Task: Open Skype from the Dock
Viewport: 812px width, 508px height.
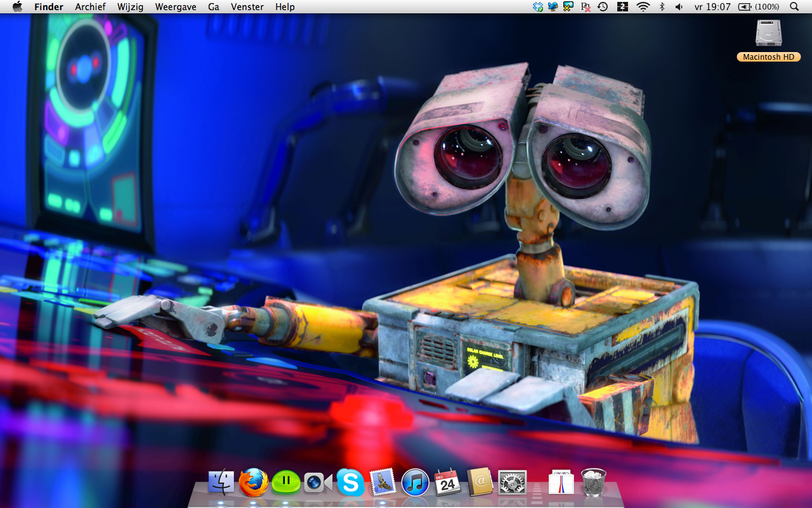Action: 350,483
